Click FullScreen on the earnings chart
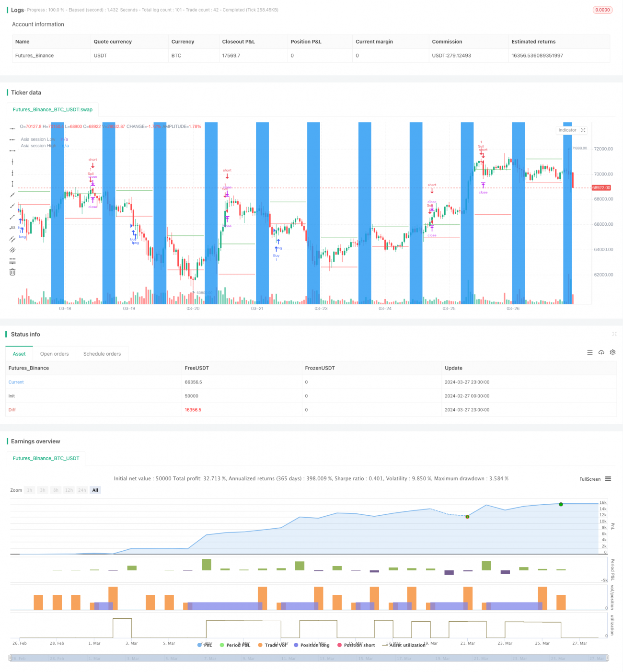The image size is (623, 672). pos(590,479)
